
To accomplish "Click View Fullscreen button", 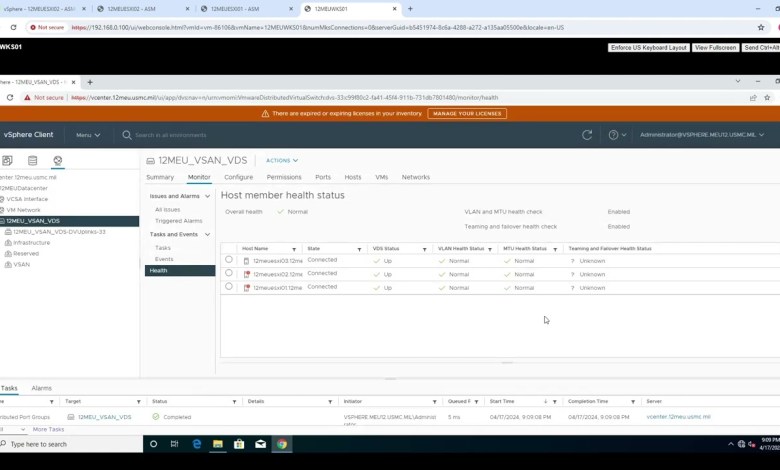I will point(715,48).
